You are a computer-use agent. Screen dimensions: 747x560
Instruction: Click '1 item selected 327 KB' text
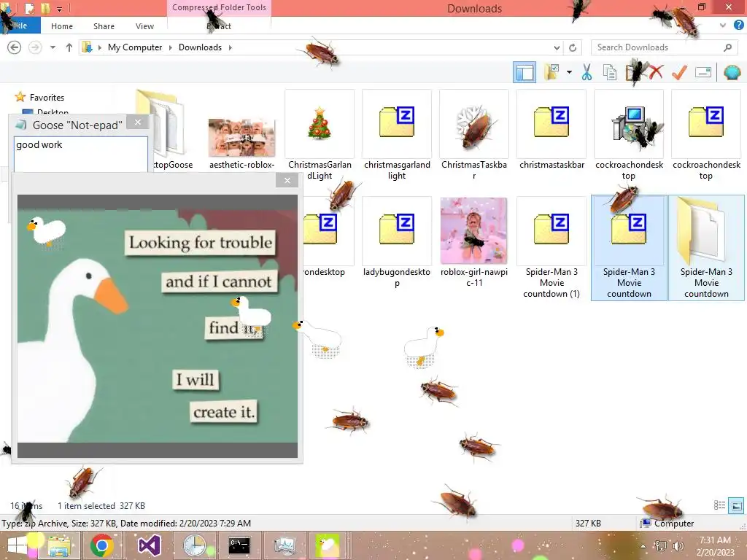point(101,506)
